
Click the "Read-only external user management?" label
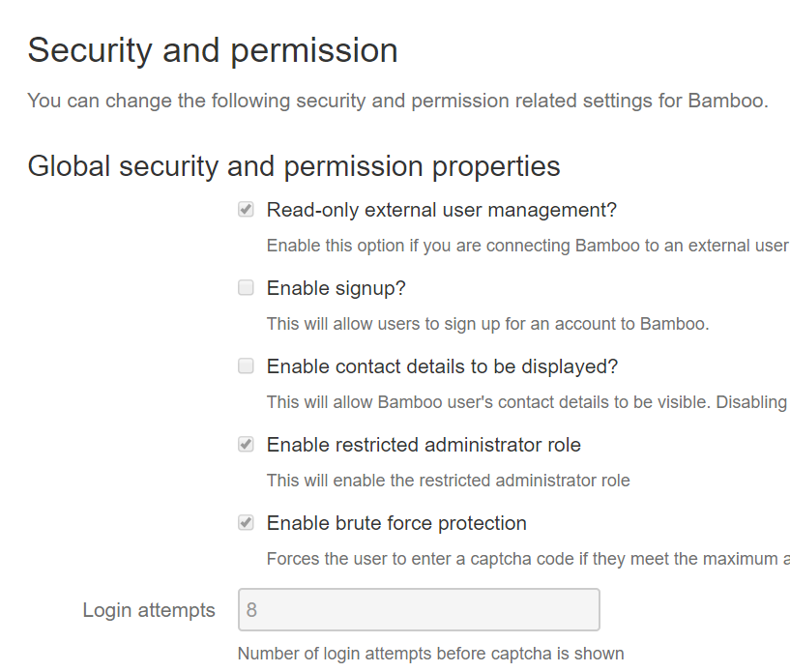442,209
